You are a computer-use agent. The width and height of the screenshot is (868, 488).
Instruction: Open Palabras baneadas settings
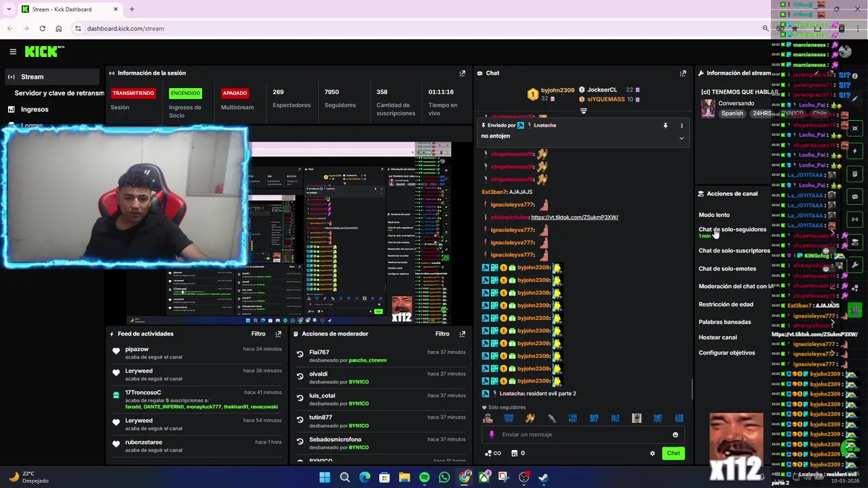(x=724, y=322)
